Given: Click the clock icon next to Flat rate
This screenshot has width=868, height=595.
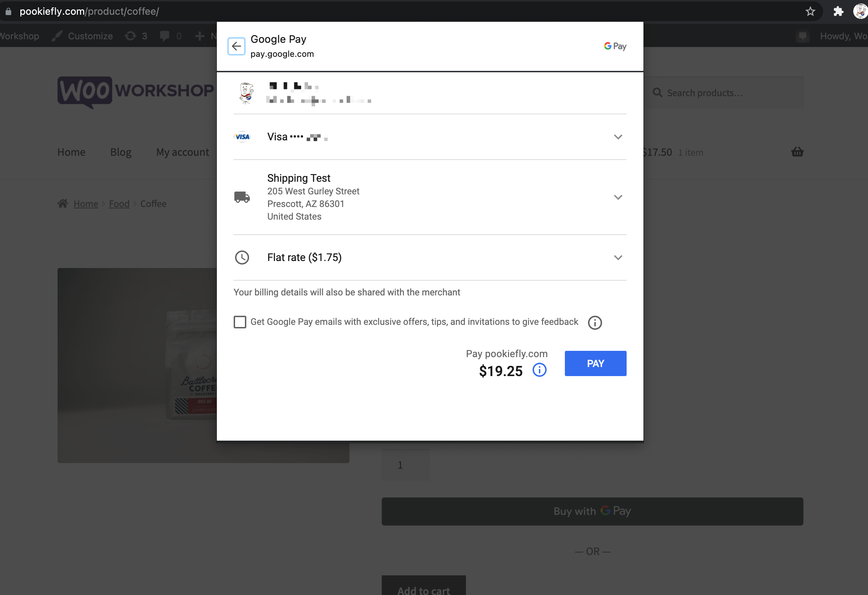Looking at the screenshot, I should tap(242, 258).
